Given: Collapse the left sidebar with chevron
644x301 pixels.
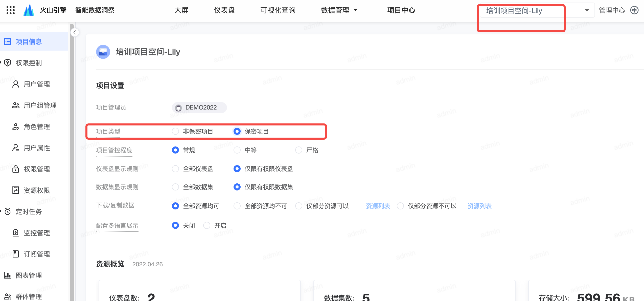Looking at the screenshot, I should (75, 32).
